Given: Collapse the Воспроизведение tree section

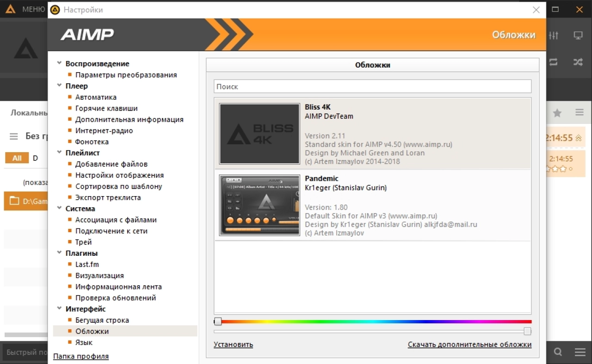Looking at the screenshot, I should click(59, 63).
